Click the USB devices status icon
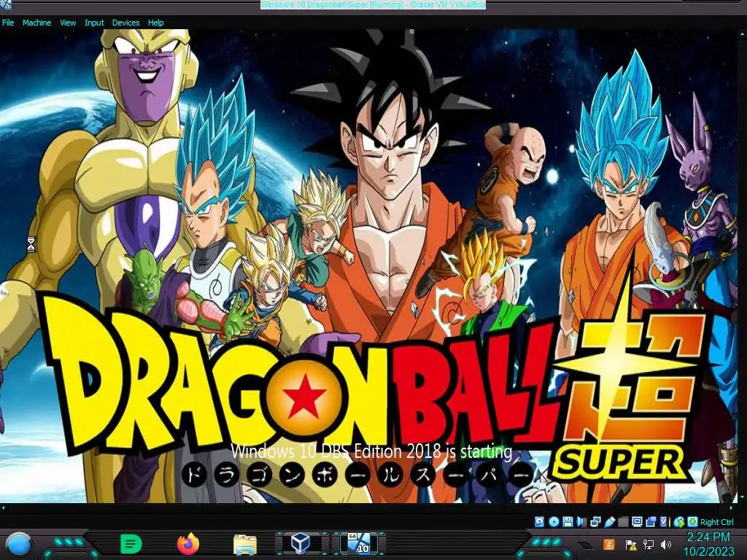The width and height of the screenshot is (747, 560). 609,522
